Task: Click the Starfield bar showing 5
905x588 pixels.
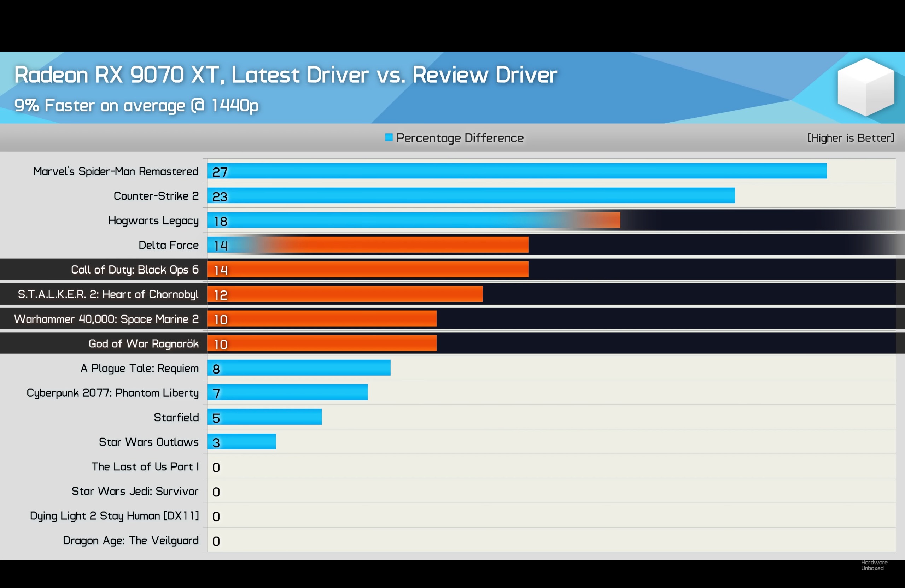Action: pos(264,417)
